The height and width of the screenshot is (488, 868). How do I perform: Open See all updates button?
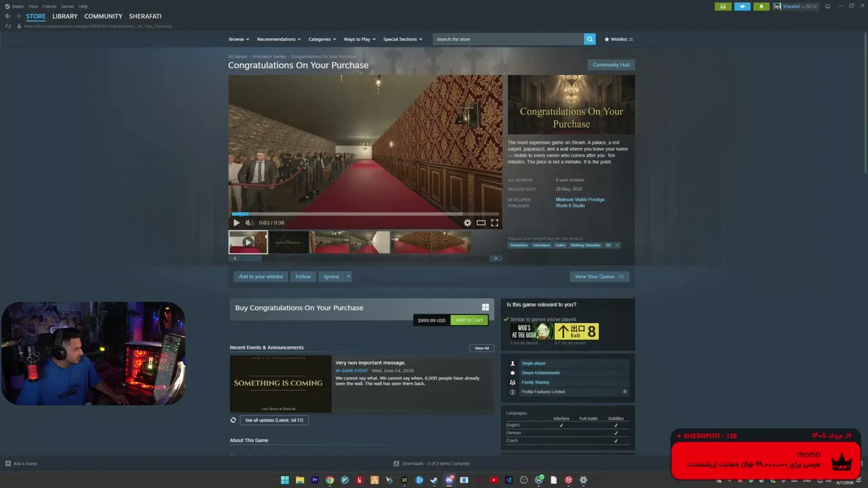click(x=274, y=420)
